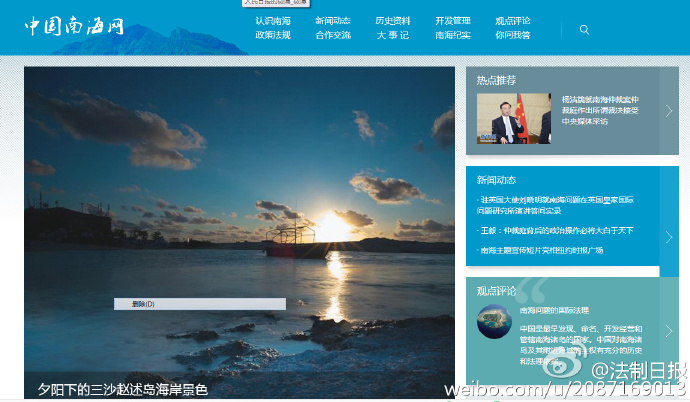This screenshot has width=690, height=402.
Task: Open the official interview photo thumbnail
Action: click(513, 119)
